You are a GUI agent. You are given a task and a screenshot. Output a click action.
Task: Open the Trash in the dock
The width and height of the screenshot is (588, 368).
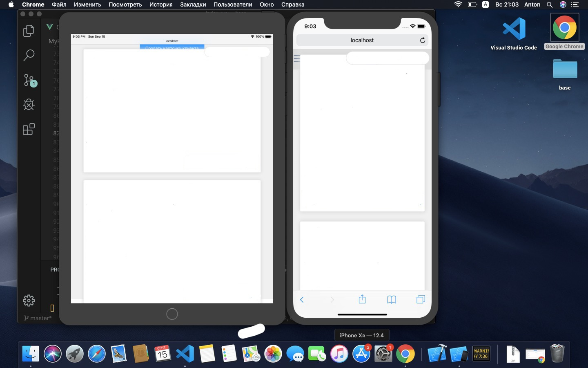(x=557, y=354)
